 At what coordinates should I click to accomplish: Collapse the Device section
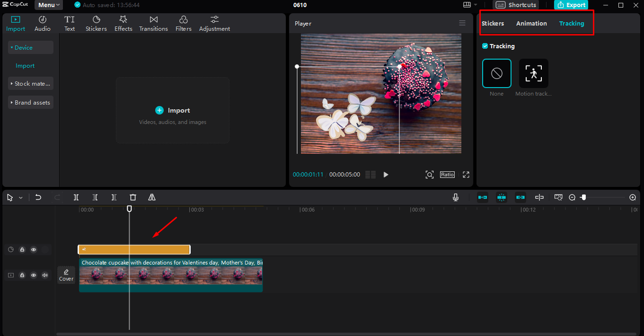[31, 47]
